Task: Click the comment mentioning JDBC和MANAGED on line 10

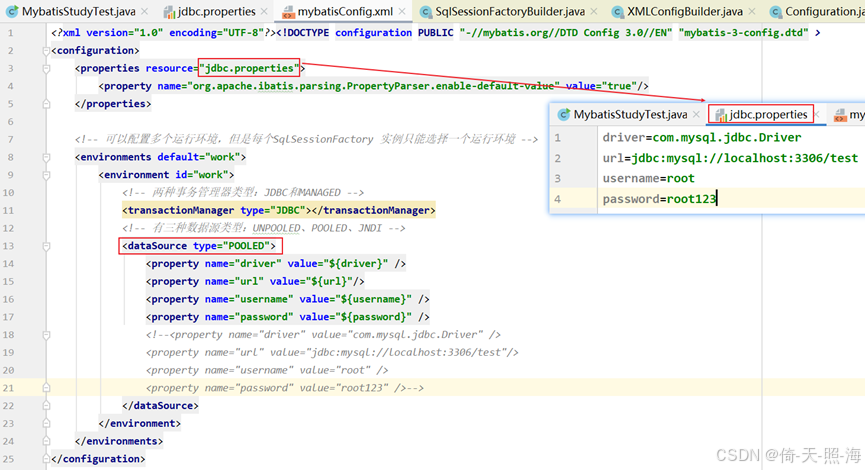Action: (x=243, y=193)
